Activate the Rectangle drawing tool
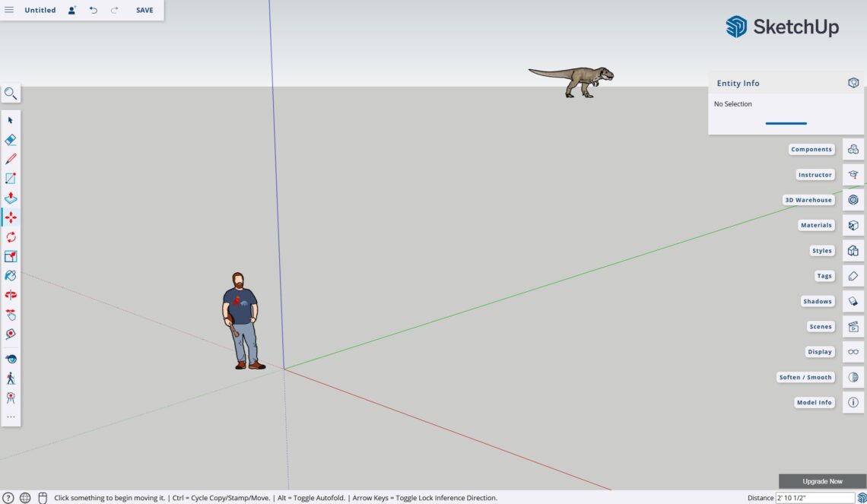 pos(11,179)
